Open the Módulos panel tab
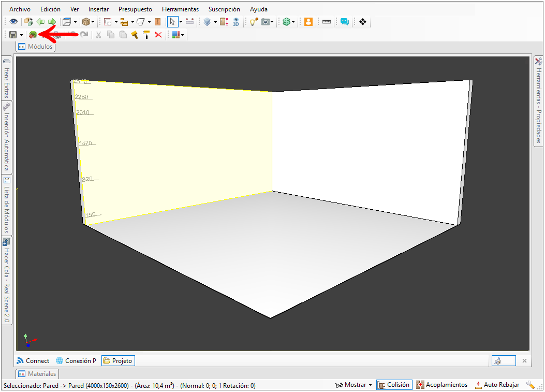The image size is (545, 392). 35,47
